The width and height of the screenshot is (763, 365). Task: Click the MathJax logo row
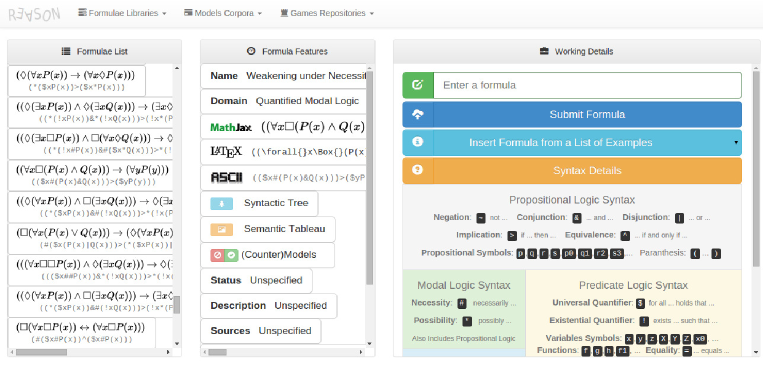283,127
